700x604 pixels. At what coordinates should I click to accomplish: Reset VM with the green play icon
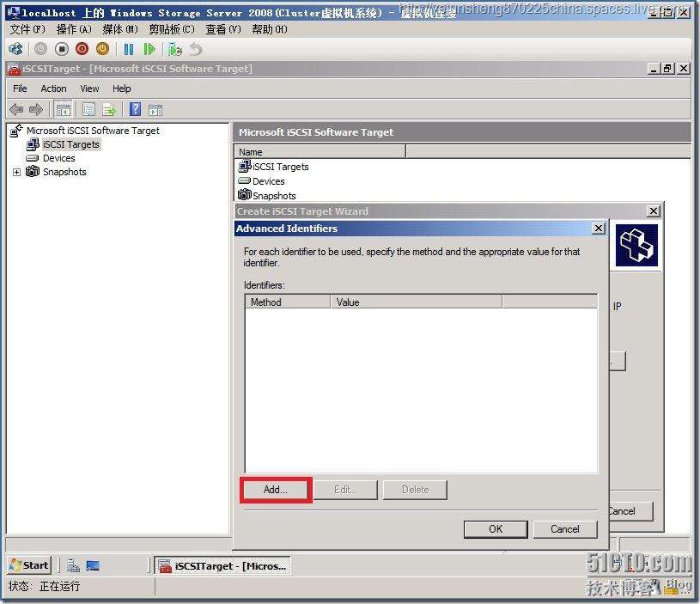(x=149, y=49)
